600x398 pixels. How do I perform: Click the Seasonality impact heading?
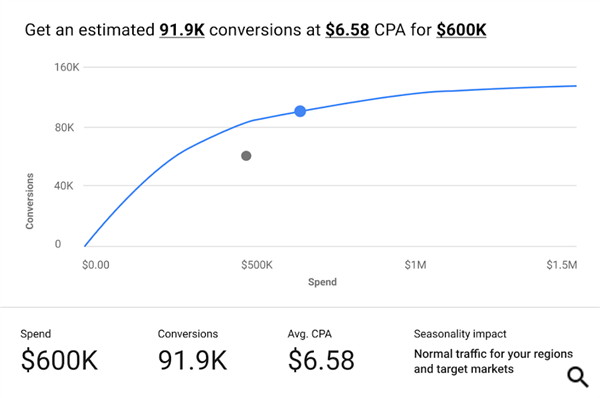[x=460, y=334]
